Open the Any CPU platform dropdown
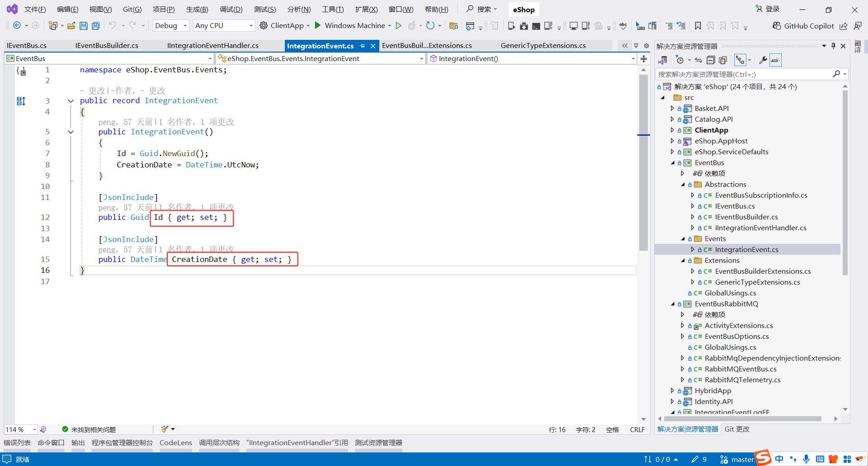Screen dimensions: 868x466 coord(224,26)
